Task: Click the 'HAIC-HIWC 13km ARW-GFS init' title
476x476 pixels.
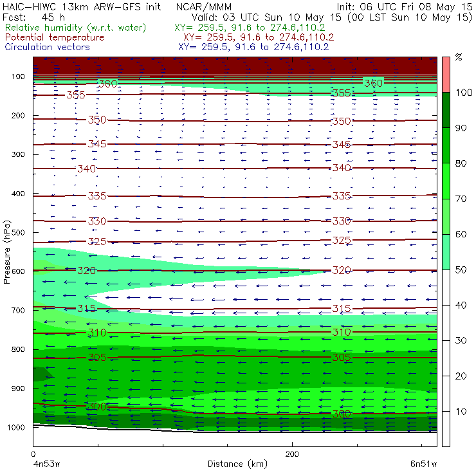Action: point(82,7)
